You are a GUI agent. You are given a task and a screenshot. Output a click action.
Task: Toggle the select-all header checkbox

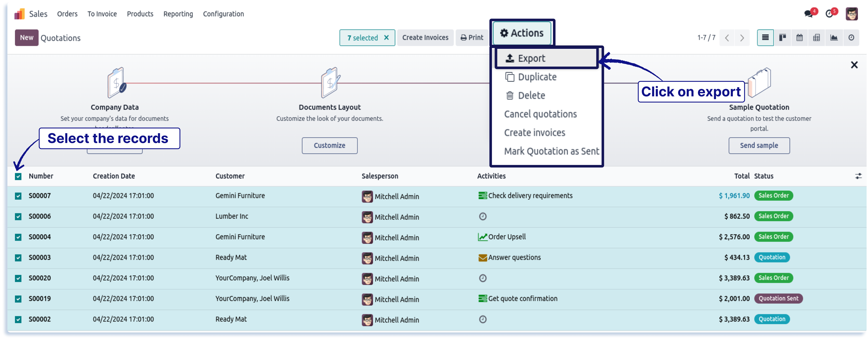click(18, 177)
